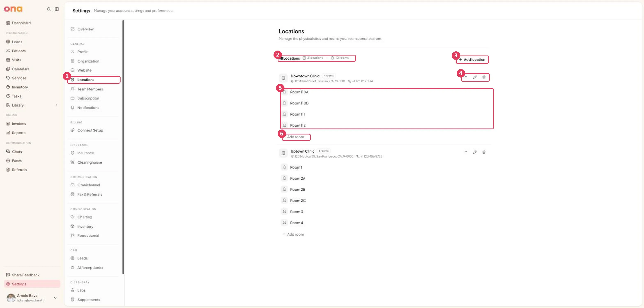
Task: Click the settings sidebar scrollbar
Action: pos(123,147)
